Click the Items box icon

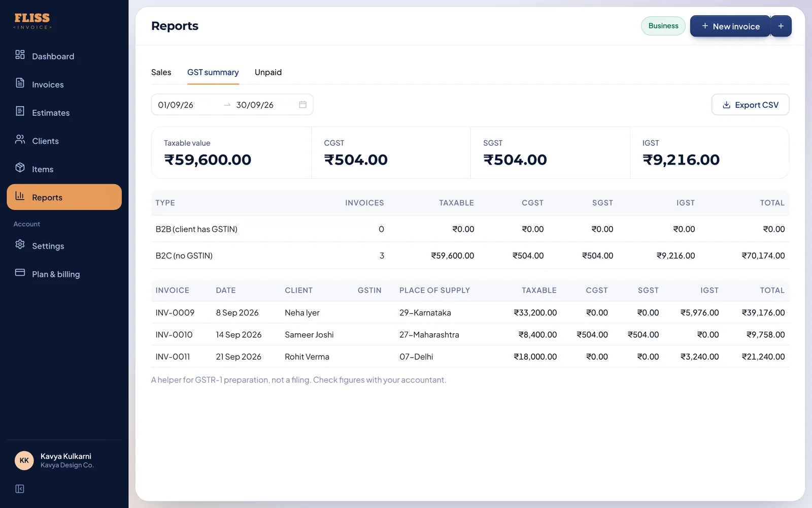20,167
